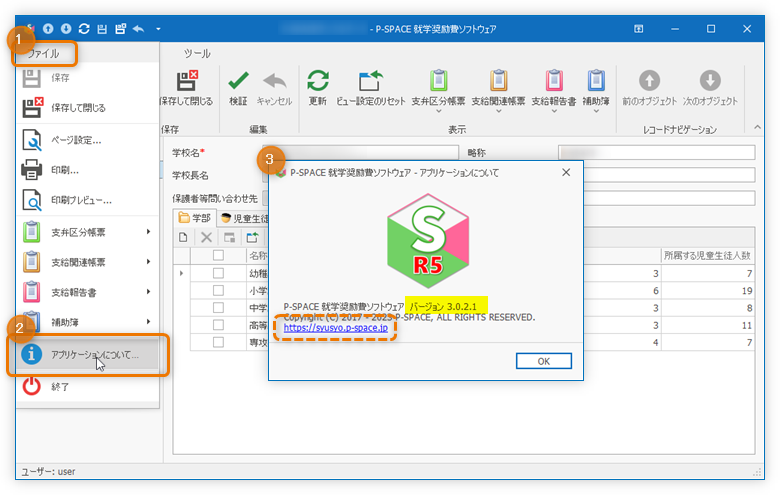
Task: Click cell value 11 in grid
Action: click(747, 325)
